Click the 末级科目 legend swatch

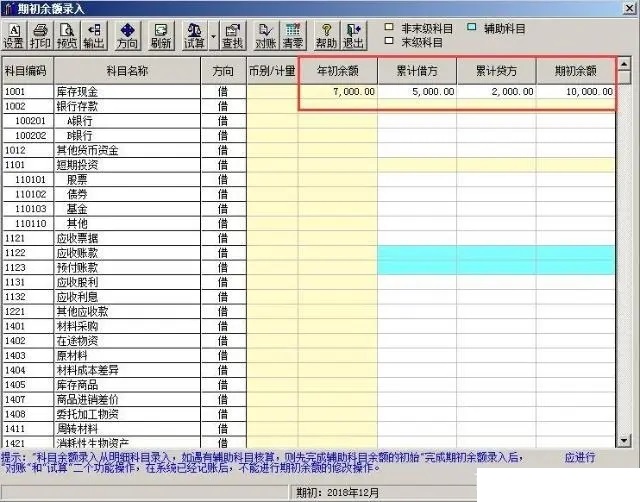[389, 41]
